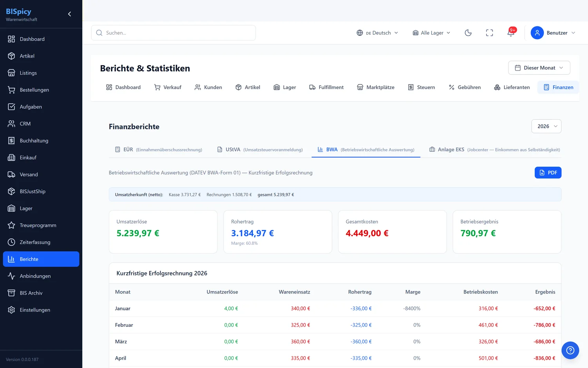
Task: Open Anbindungen pulse icon in sidebar
Action: (11, 276)
